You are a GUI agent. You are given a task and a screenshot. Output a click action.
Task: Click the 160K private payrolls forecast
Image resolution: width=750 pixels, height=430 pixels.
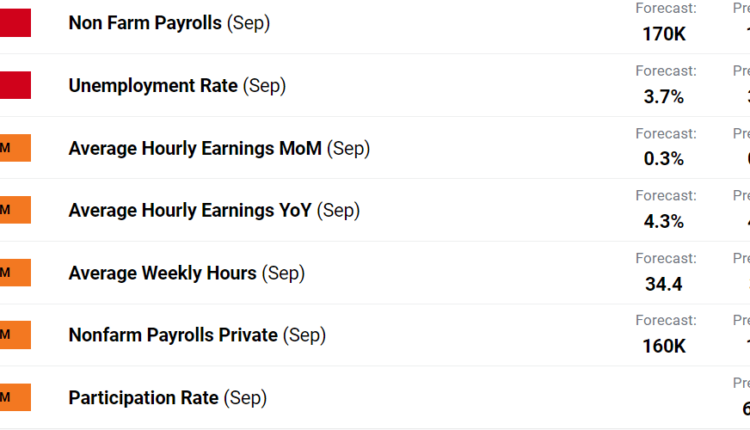(664, 346)
